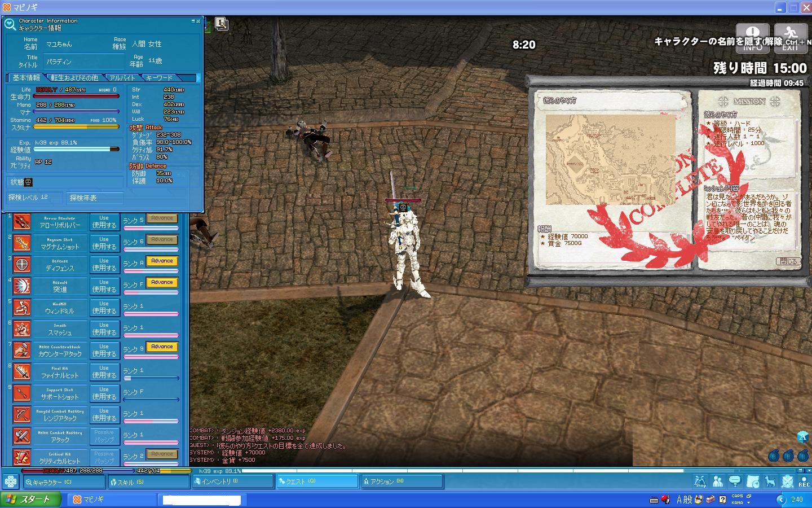The width and height of the screenshot is (812, 508).
Task: Open the language bar options arrow
Action: point(749,502)
